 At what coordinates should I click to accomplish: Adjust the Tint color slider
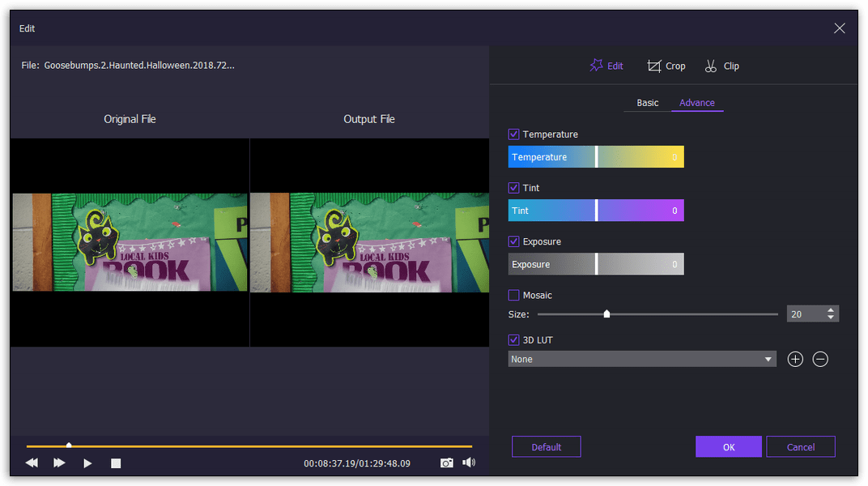coord(596,211)
